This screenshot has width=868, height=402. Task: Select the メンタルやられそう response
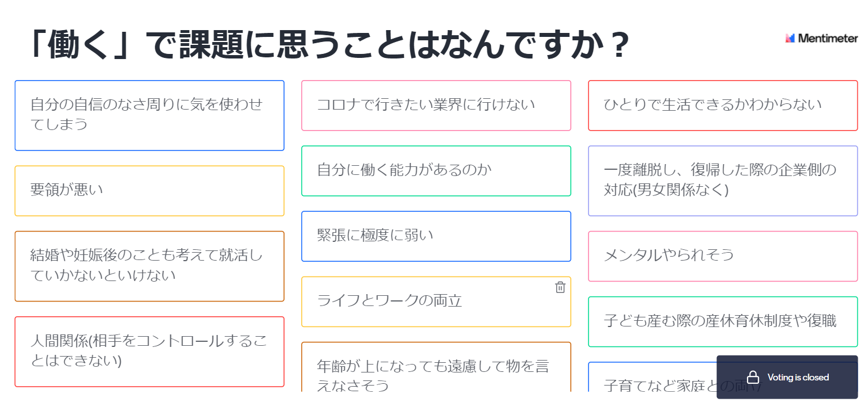(x=723, y=256)
